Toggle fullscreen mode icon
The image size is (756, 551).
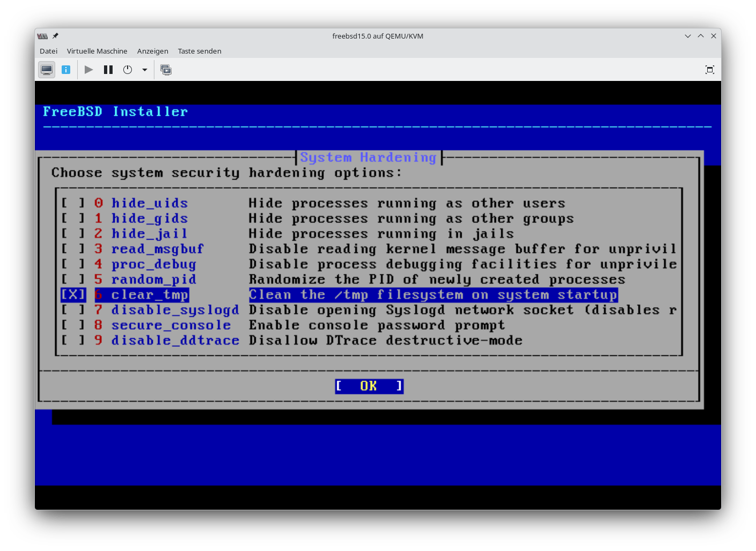tap(709, 70)
